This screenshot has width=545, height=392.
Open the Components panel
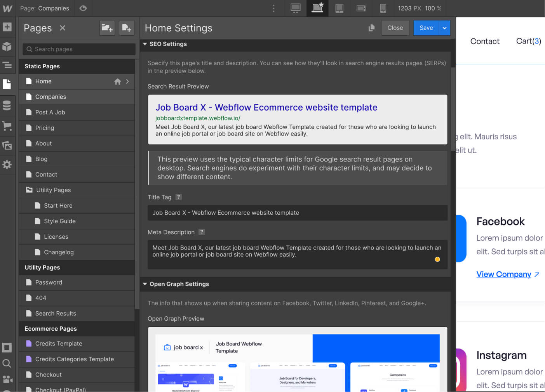coord(7,46)
